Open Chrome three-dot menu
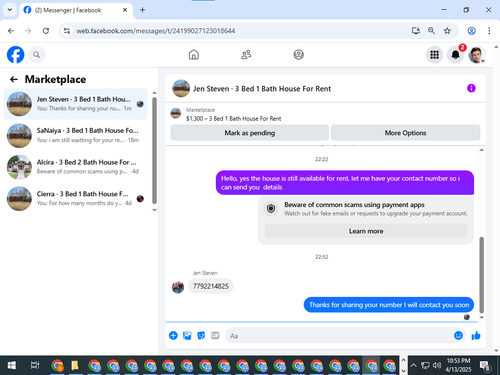500x375 pixels. pyautogui.click(x=489, y=31)
